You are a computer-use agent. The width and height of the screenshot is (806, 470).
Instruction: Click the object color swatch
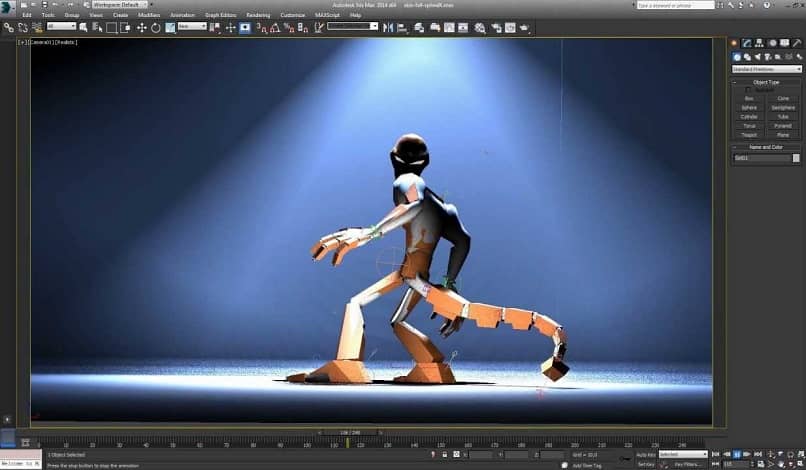(796, 157)
